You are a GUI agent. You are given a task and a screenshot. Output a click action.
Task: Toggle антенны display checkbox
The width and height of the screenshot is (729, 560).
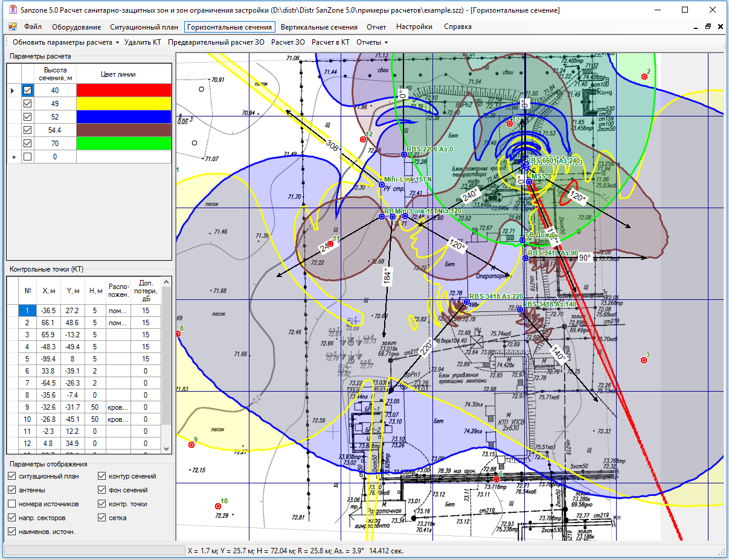[x=12, y=490]
